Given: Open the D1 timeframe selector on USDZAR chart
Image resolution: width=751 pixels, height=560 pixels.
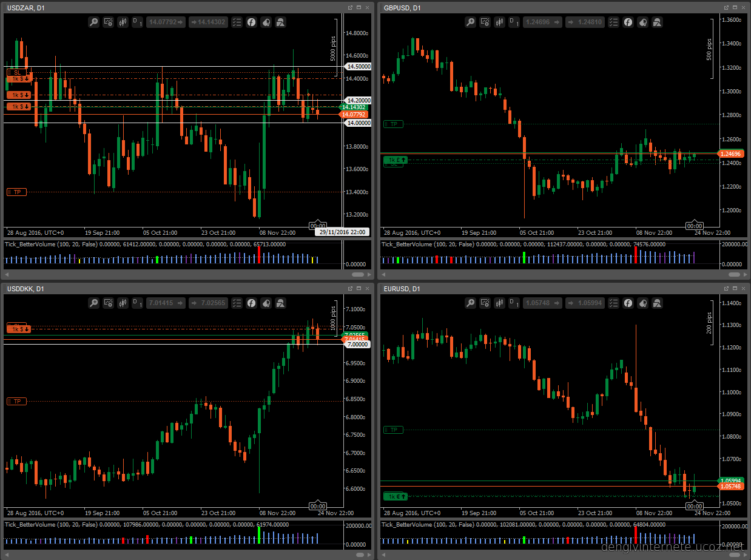Looking at the screenshot, I should 138,22.
